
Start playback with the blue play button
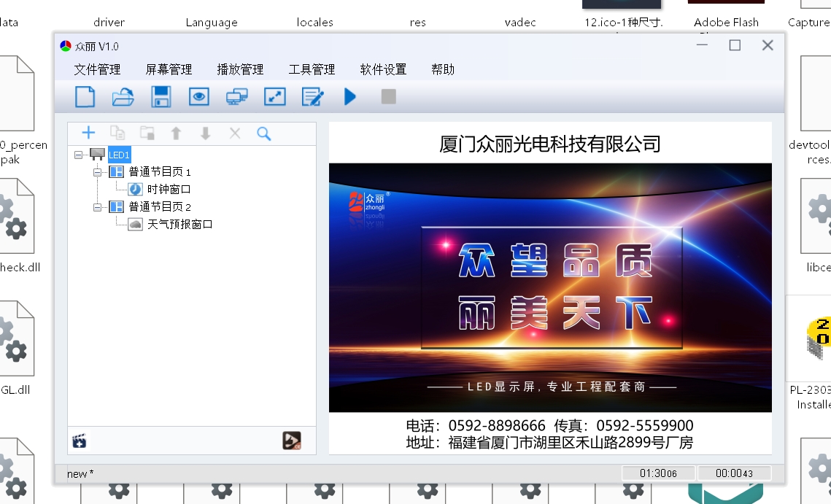point(349,97)
